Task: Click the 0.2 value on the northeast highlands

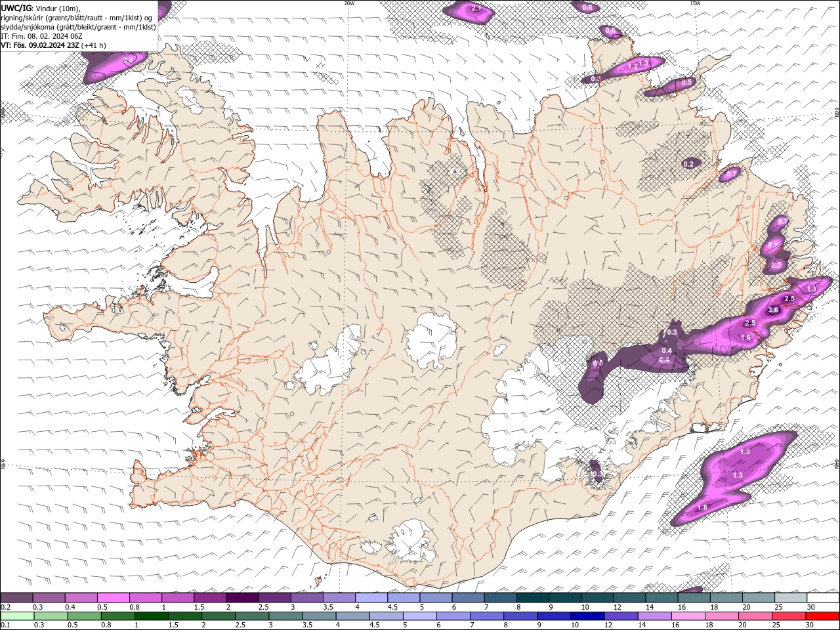Action: coord(688,164)
